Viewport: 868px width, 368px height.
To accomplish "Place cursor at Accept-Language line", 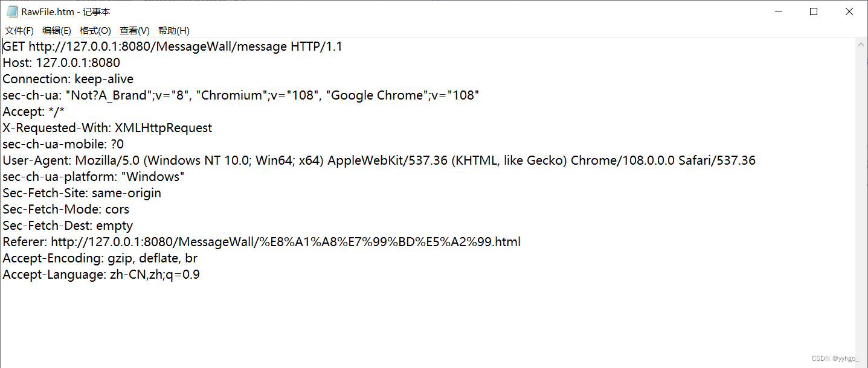I will pos(101,274).
